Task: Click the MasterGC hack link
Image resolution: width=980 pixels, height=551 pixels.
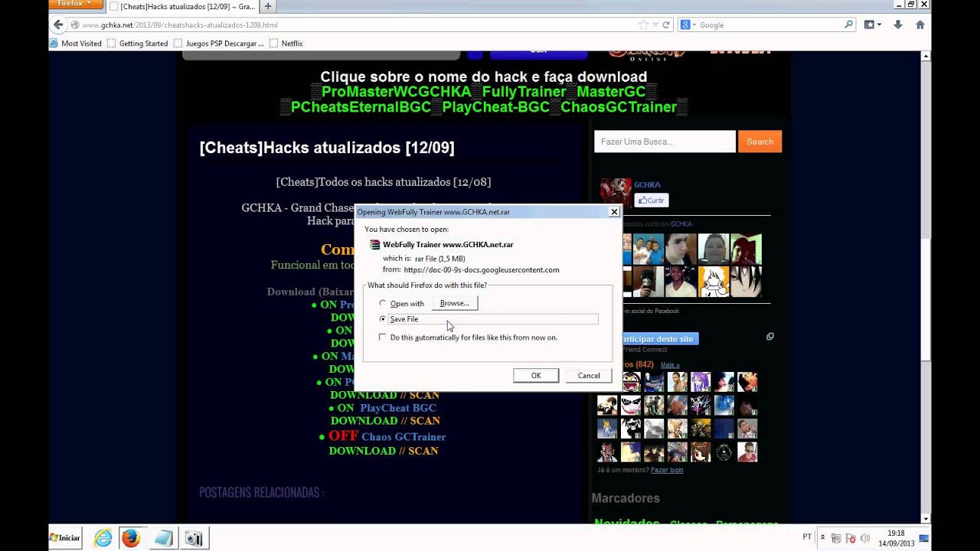Action: 611,92
